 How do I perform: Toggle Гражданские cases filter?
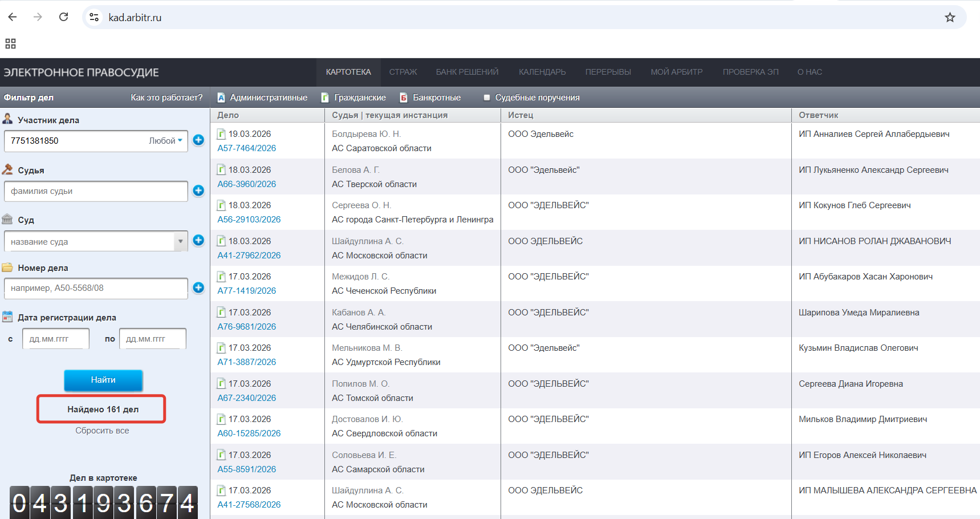pos(353,98)
